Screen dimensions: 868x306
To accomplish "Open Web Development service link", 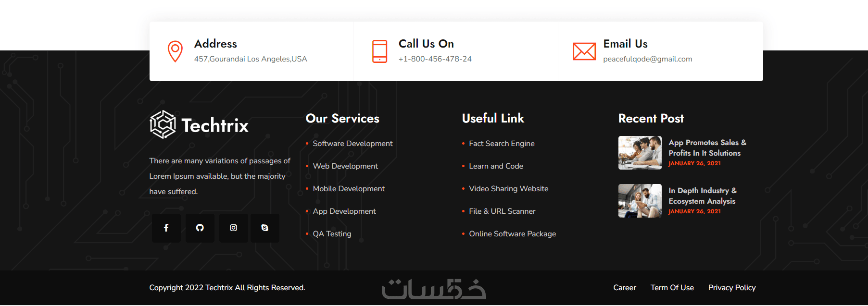I will [x=345, y=166].
